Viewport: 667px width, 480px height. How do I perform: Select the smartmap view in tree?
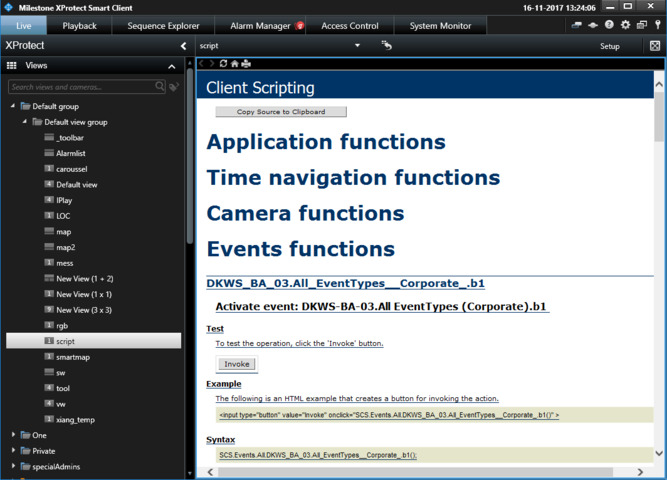pos(72,357)
